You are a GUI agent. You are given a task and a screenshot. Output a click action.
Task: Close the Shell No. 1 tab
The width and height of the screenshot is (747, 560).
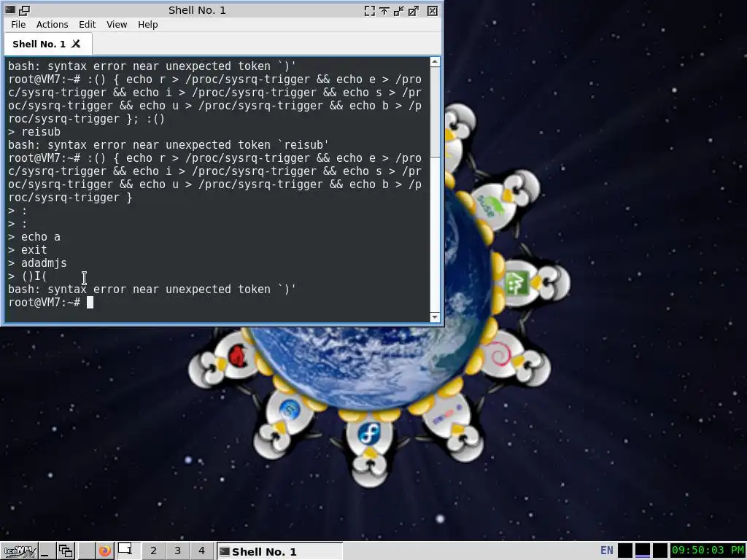(x=76, y=44)
